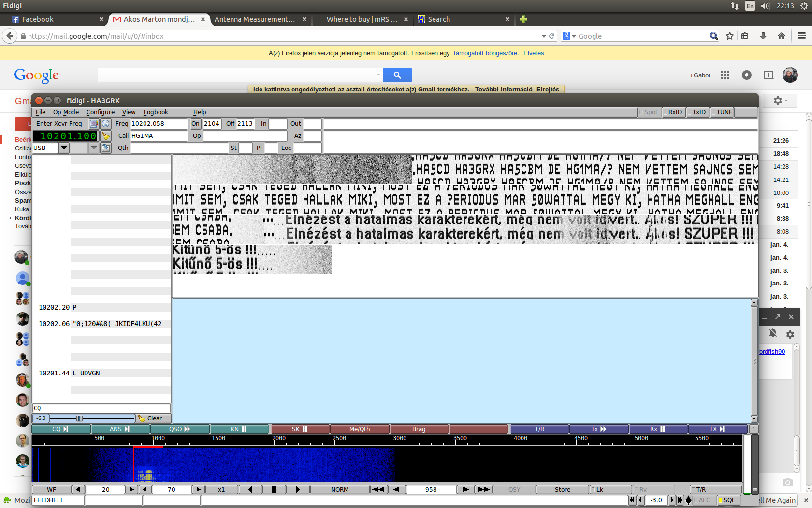Click the save QSO icon beside Qth

pyautogui.click(x=106, y=148)
